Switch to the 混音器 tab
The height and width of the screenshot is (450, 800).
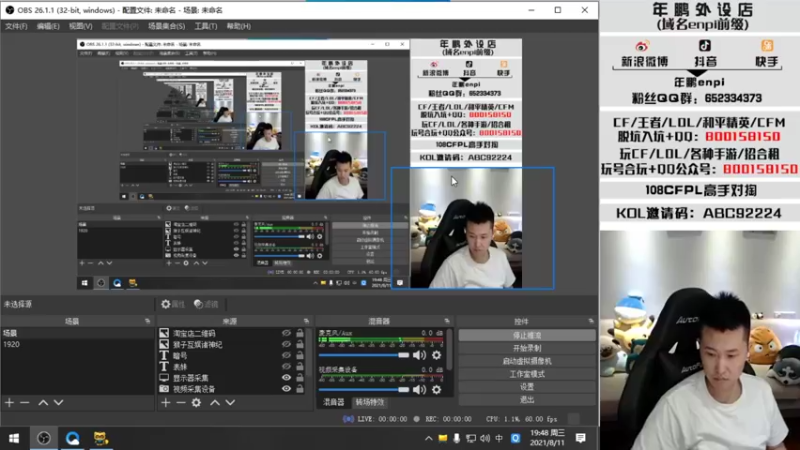coord(334,402)
